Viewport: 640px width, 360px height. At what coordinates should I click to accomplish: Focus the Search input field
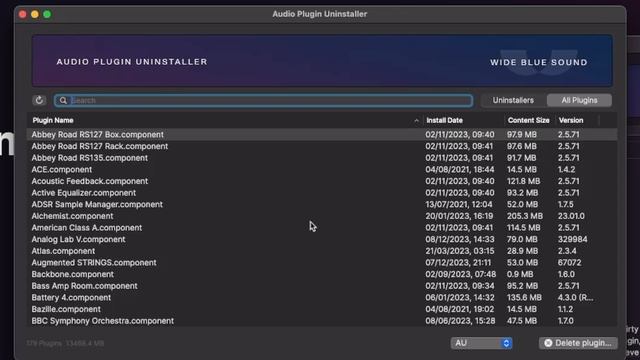pyautogui.click(x=264, y=100)
